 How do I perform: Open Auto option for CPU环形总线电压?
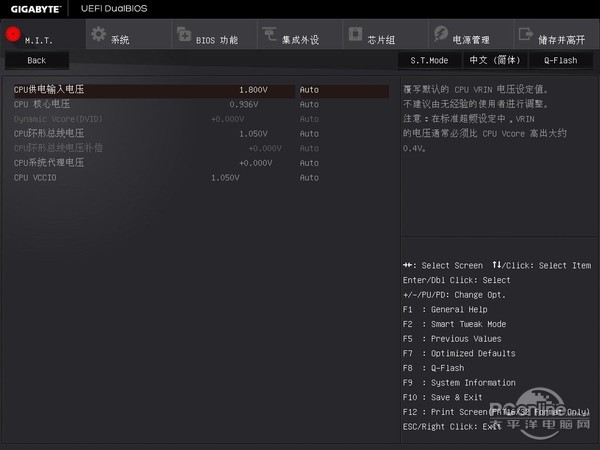pos(309,134)
